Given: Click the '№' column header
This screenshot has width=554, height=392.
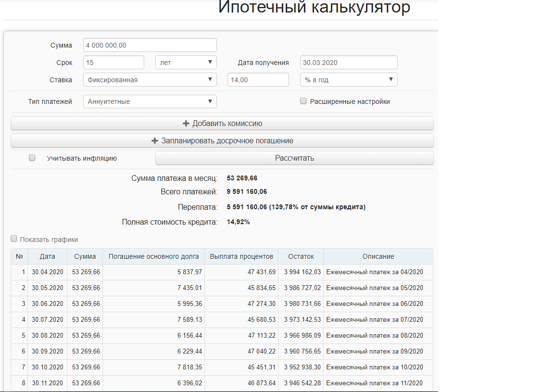Looking at the screenshot, I should [x=19, y=256].
